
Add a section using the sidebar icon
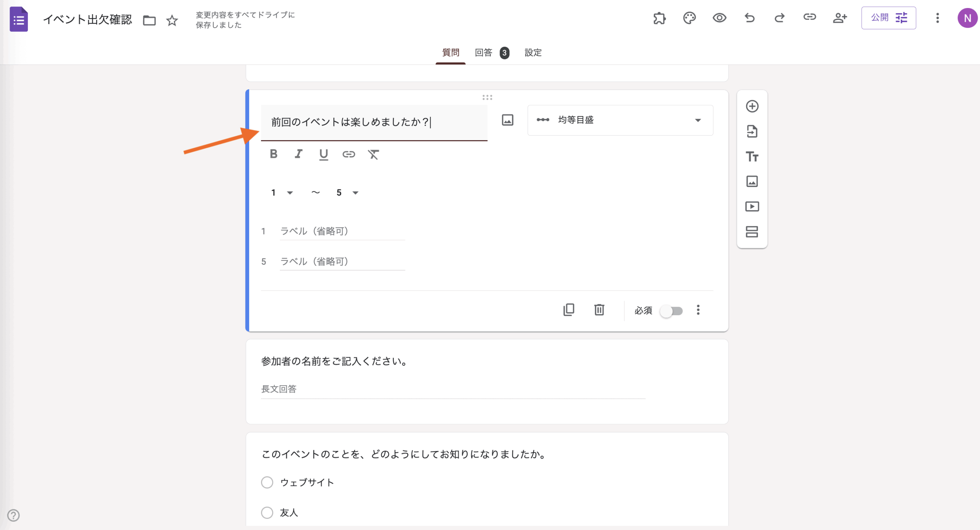tap(752, 232)
